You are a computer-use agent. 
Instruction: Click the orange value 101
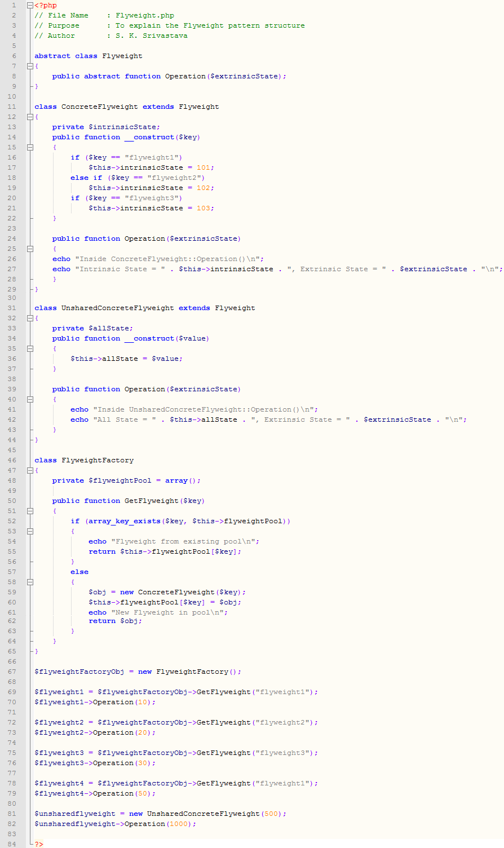pos(204,167)
